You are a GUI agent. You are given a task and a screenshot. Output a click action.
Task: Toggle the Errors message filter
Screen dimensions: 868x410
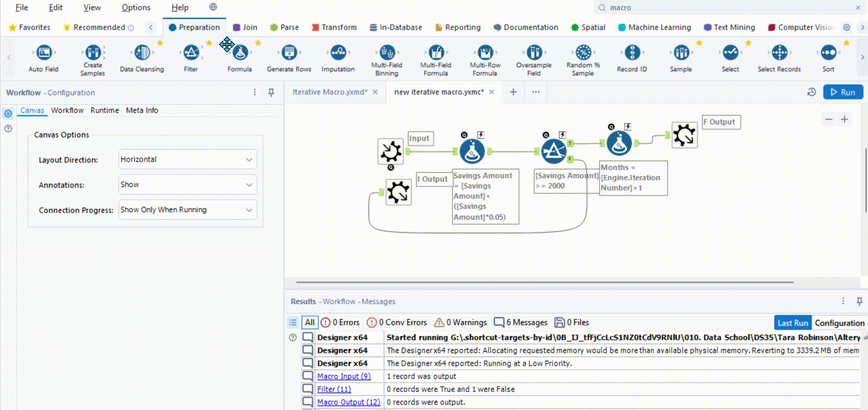coord(340,322)
